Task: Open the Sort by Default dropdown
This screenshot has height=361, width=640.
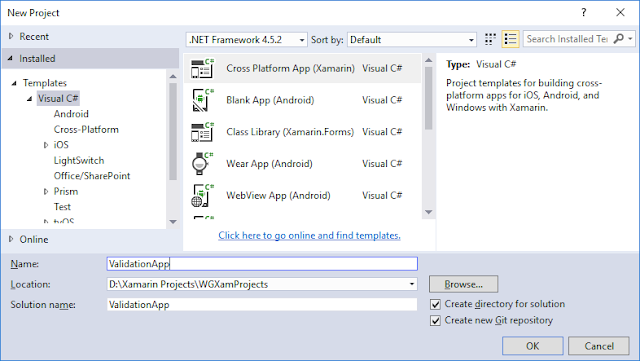Action: pyautogui.click(x=412, y=40)
